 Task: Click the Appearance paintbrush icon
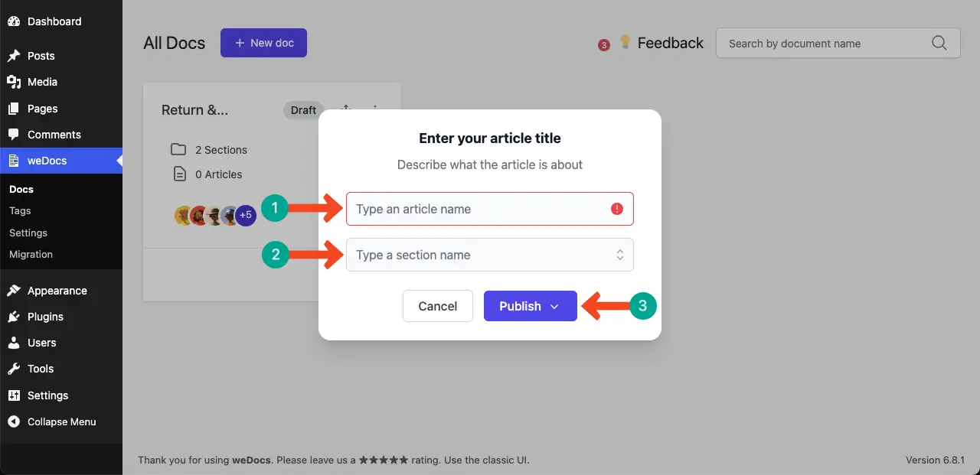(x=14, y=291)
